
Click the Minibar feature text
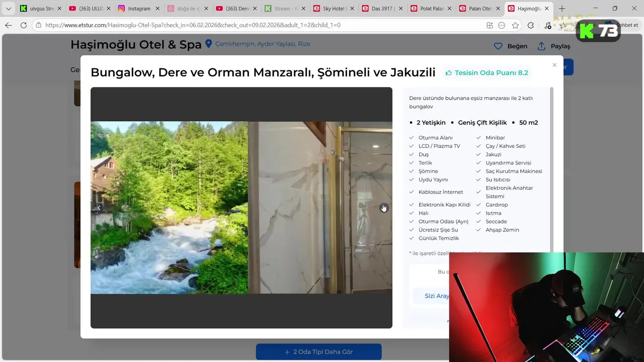tap(495, 138)
